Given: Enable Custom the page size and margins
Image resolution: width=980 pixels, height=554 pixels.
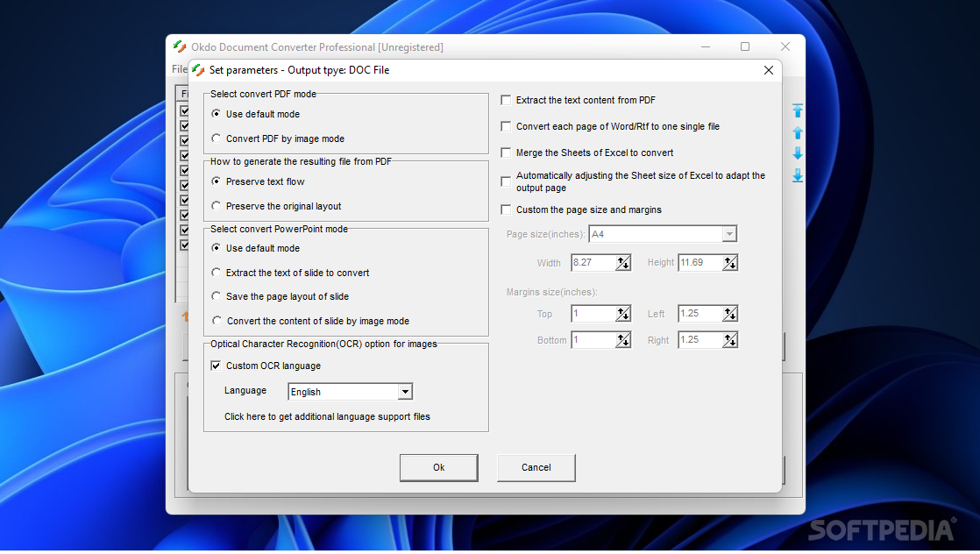Looking at the screenshot, I should (507, 210).
